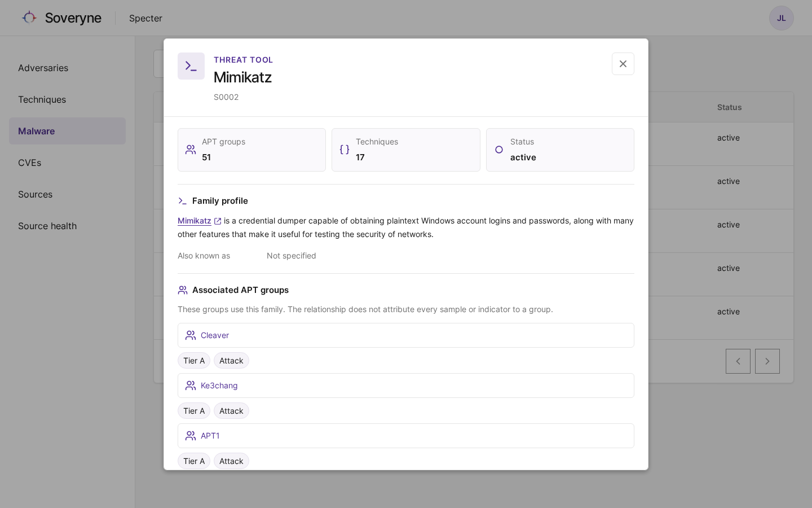
Task: Click the Attack tag under APT1
Action: (231, 461)
